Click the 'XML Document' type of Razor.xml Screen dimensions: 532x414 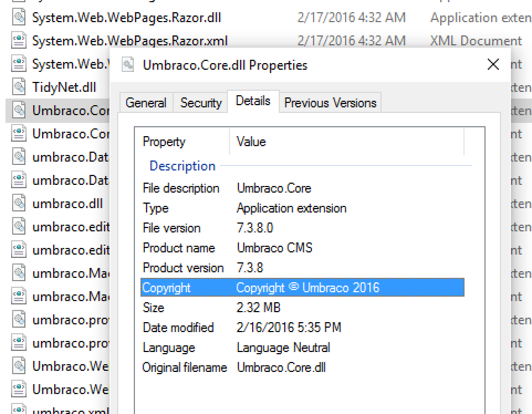[x=476, y=41]
